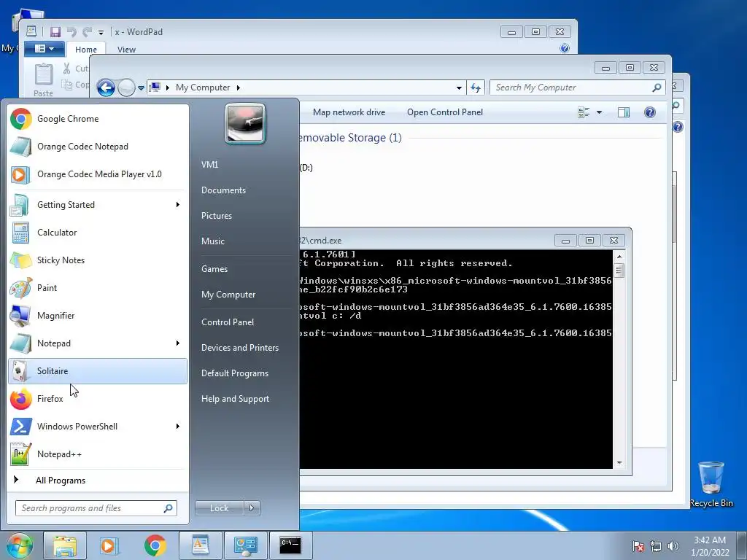Click Search My Computer field
Screen dimensions: 747x560
578,87
